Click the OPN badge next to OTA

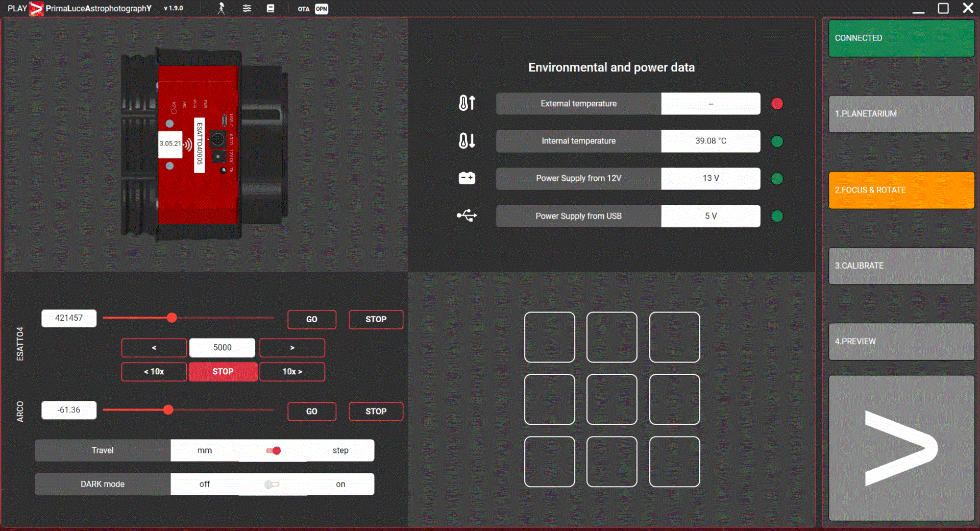pyautogui.click(x=321, y=9)
